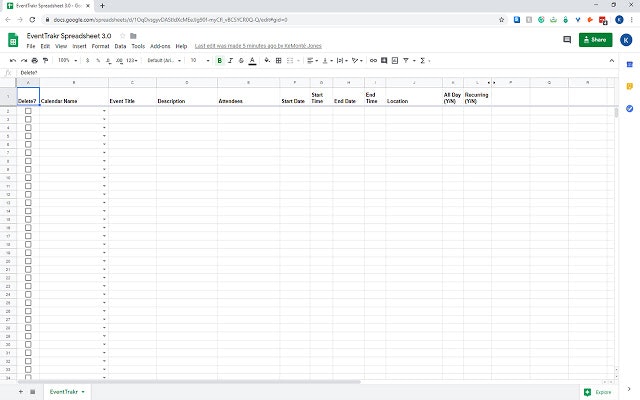Viewport: 640px width, 400px height.
Task: Click the Redo icon in the toolbar
Action: tap(24, 60)
